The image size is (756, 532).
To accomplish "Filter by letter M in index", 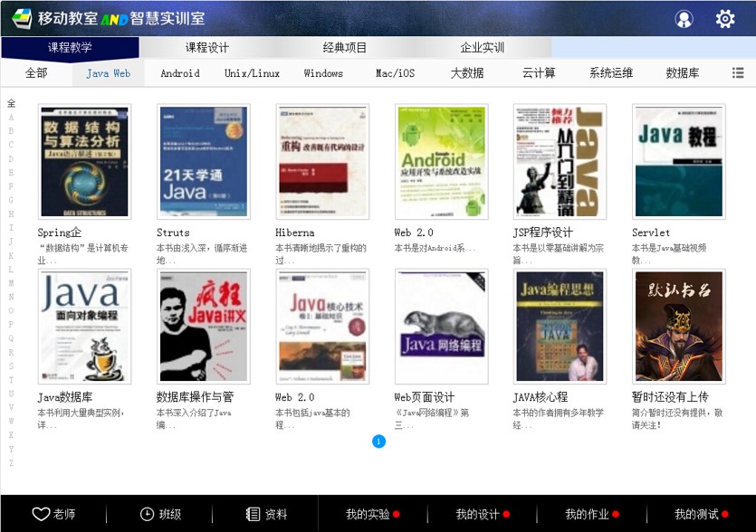I will 11,283.
